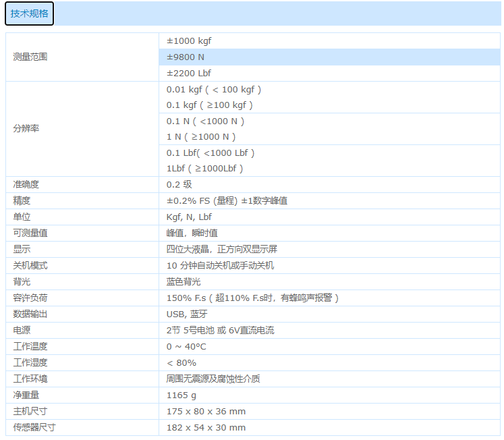Click the highlighted ±9800 N row
The image size is (504, 440).
click(x=186, y=57)
